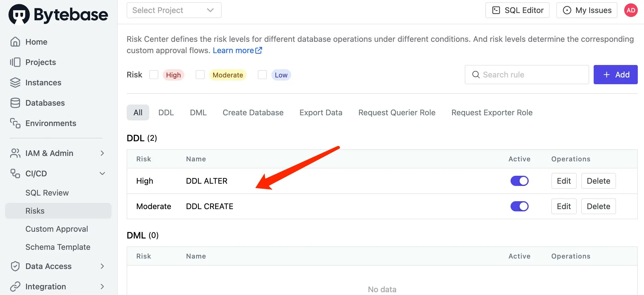Delete the DDL CREATE rule
The height and width of the screenshot is (295, 644).
pyautogui.click(x=598, y=206)
